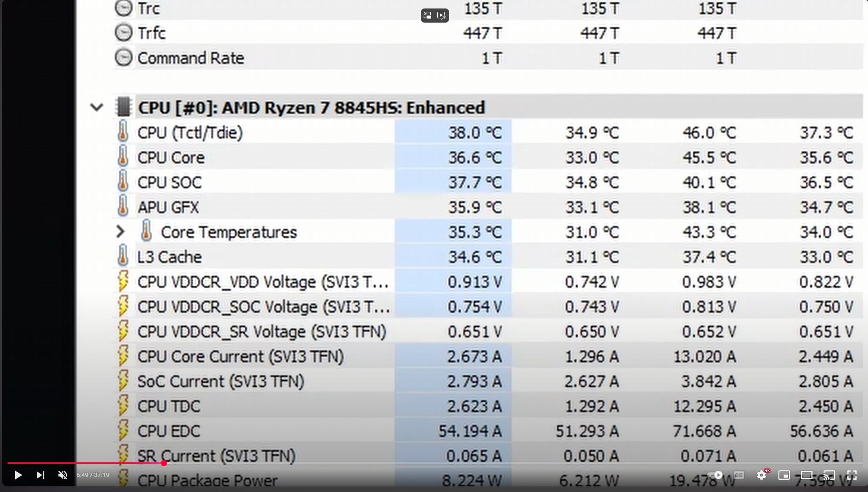Select the CPU Core row label
This screenshot has width=868, height=492.
pos(171,157)
